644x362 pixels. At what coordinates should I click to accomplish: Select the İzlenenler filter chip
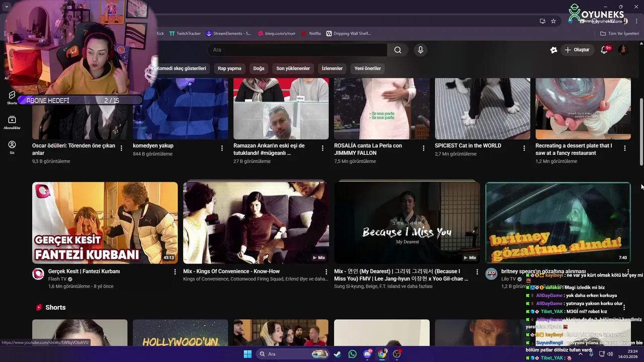click(332, 68)
